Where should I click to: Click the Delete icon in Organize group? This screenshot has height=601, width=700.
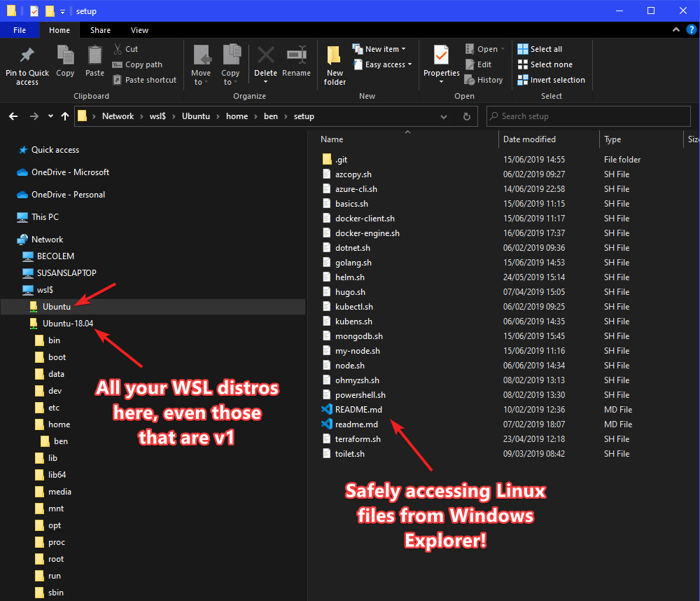[265, 56]
